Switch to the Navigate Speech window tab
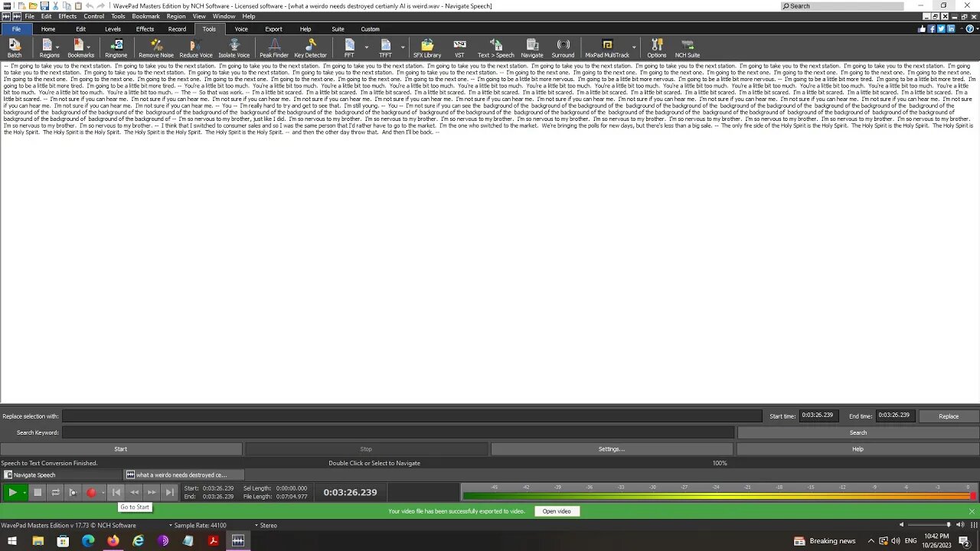Screen dimensions: 980x551 61,475
